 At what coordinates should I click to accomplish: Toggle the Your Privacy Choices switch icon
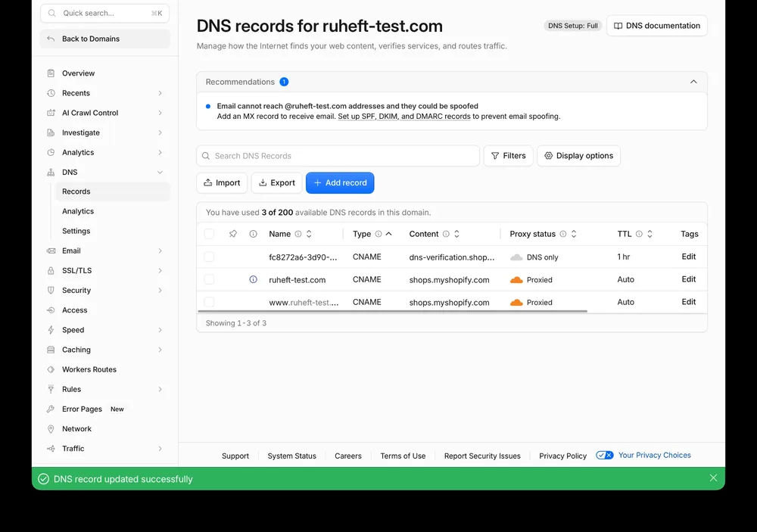(604, 456)
